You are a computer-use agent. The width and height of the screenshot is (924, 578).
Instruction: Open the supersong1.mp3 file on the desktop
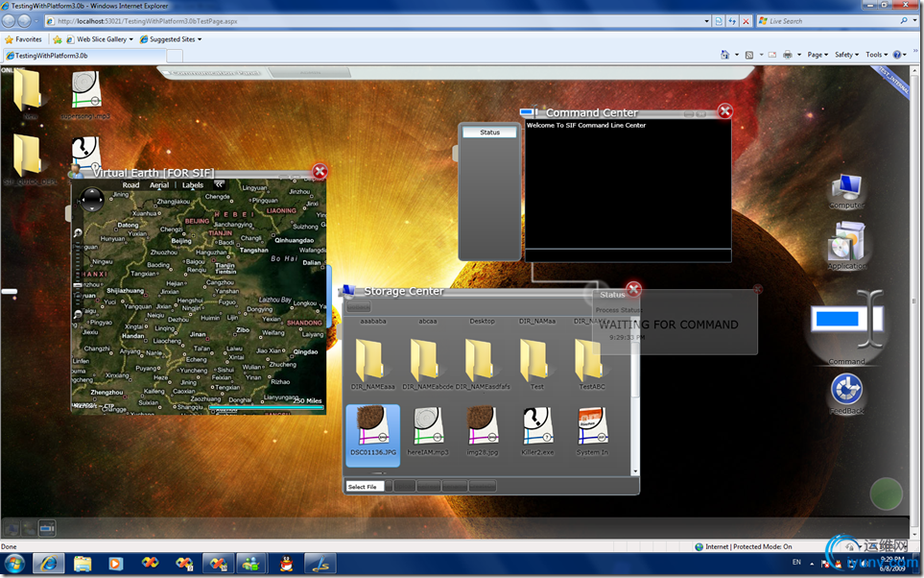coord(86,94)
